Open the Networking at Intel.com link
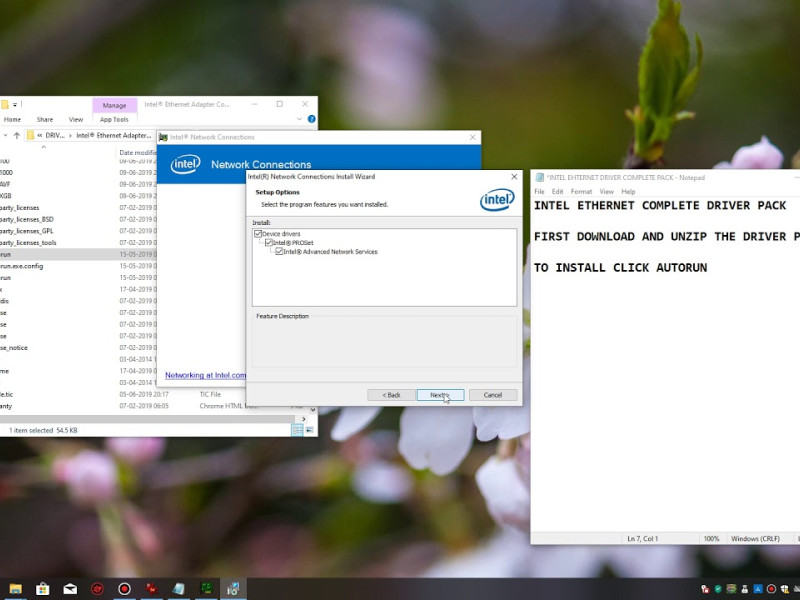The image size is (800, 600). 205,375
